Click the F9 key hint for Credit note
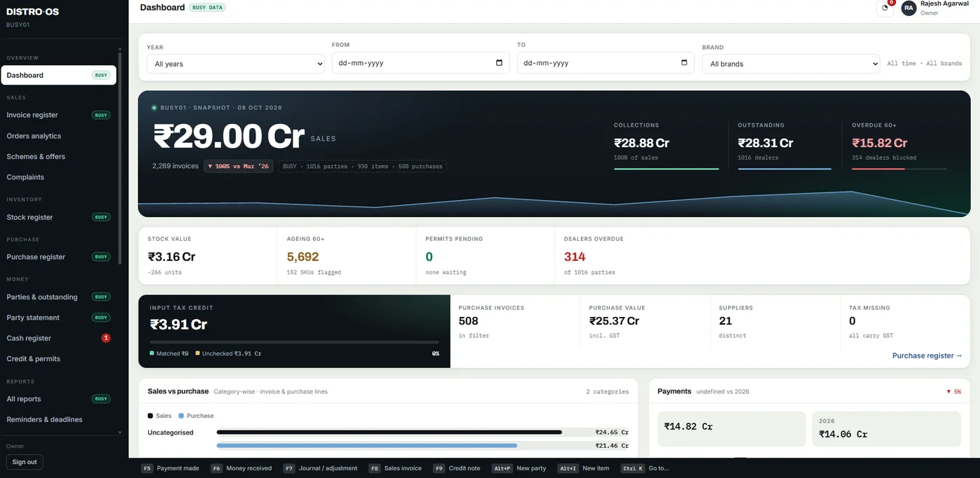The height and width of the screenshot is (478, 980). click(x=439, y=468)
